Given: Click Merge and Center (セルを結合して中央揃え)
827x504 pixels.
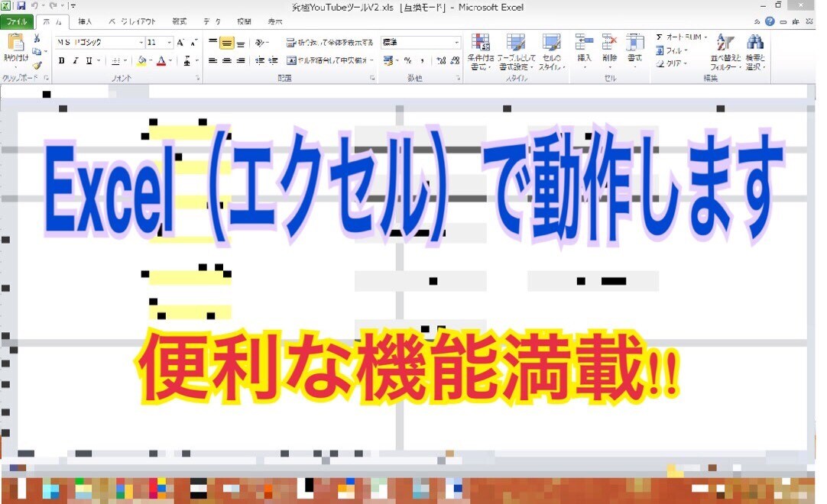Looking at the screenshot, I should [x=328, y=60].
